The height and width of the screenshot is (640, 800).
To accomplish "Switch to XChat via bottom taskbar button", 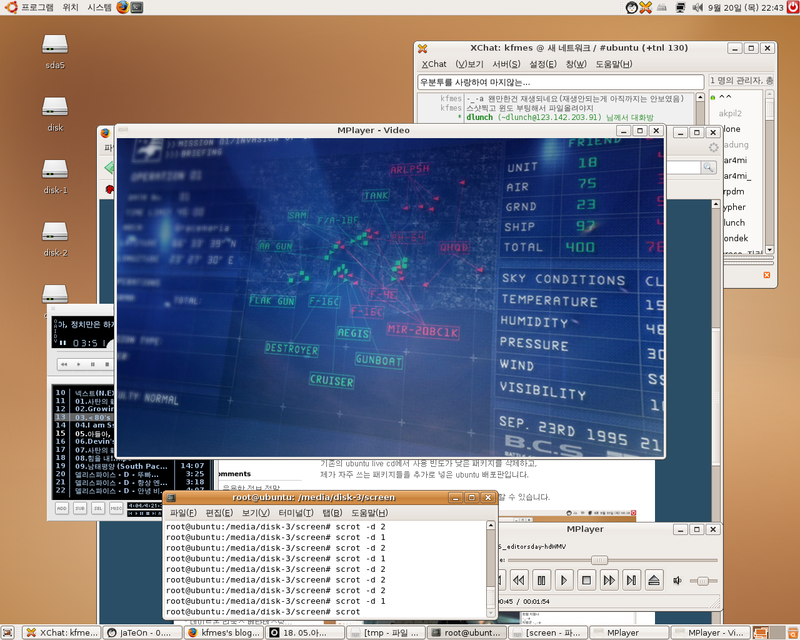I will 62,633.
